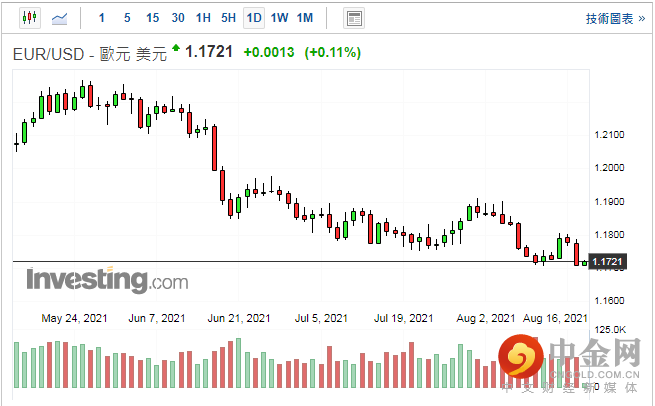Choose the 30-minute interval
This screenshot has width=655, height=406.
click(178, 18)
